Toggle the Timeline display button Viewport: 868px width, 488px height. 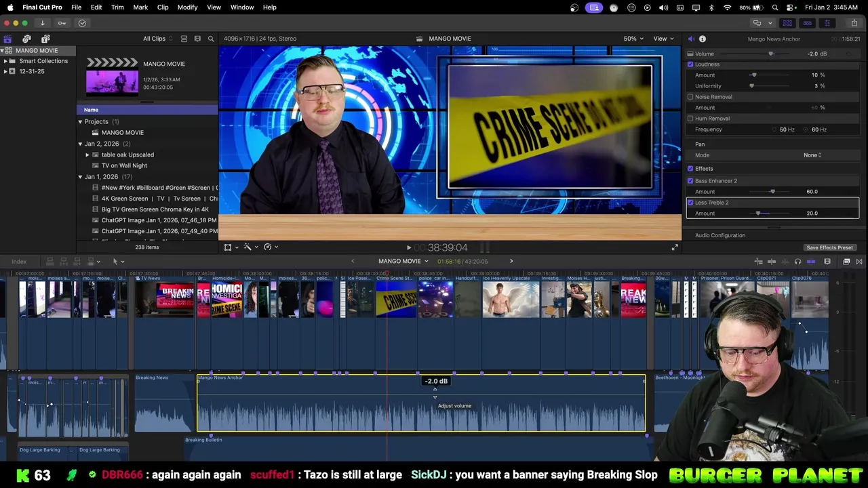(x=807, y=23)
